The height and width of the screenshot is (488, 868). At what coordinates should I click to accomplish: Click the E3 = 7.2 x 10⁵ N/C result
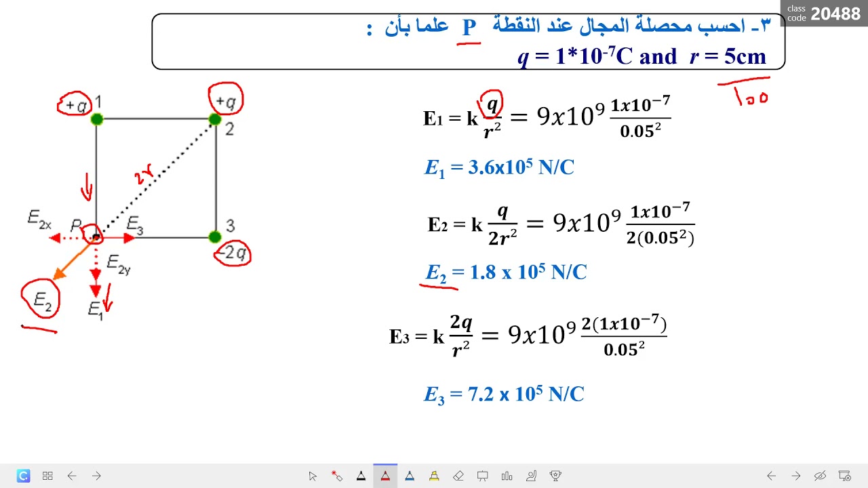(504, 394)
